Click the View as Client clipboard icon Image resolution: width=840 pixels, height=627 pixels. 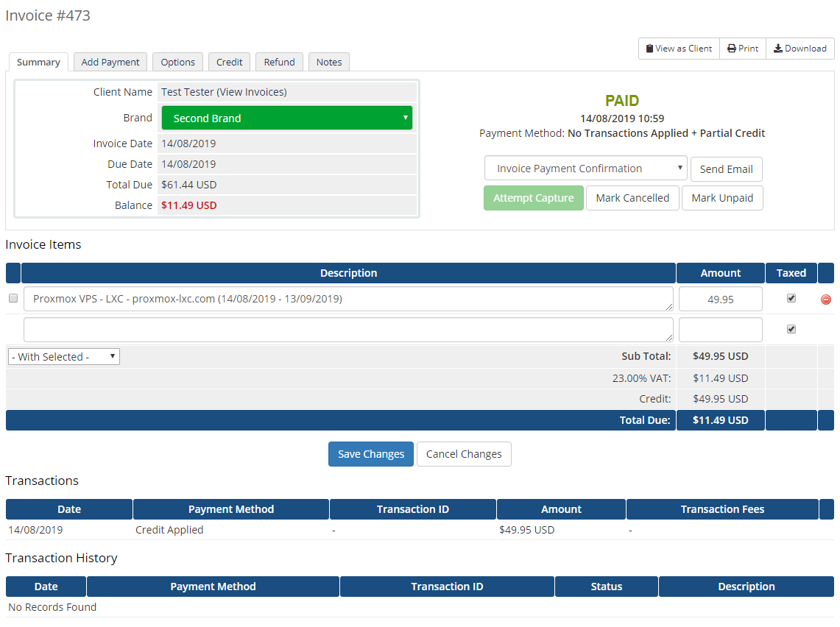point(649,48)
